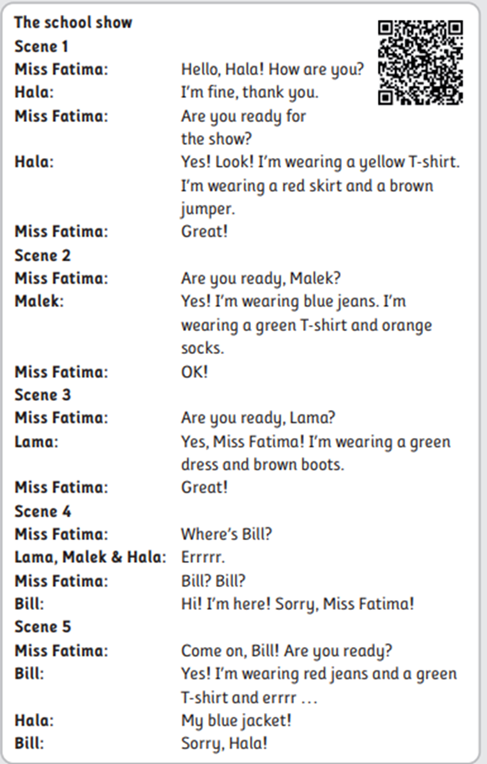Click the line 'Come on, Bill! Are you ready?'
The image size is (487, 764).
287,651
